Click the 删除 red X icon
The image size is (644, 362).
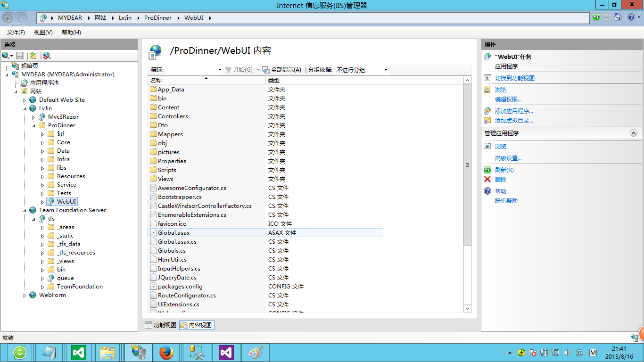pos(487,180)
